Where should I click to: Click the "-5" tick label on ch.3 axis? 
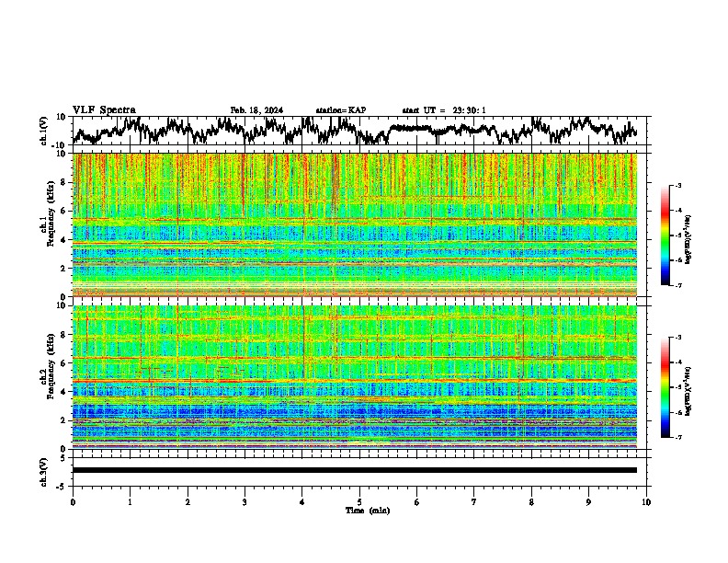tap(62, 487)
